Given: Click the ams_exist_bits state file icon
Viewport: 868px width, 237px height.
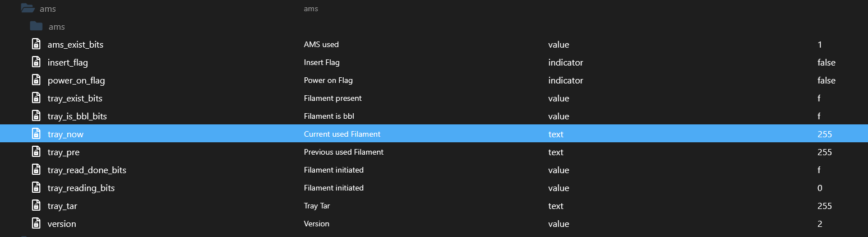Looking at the screenshot, I should [x=36, y=44].
